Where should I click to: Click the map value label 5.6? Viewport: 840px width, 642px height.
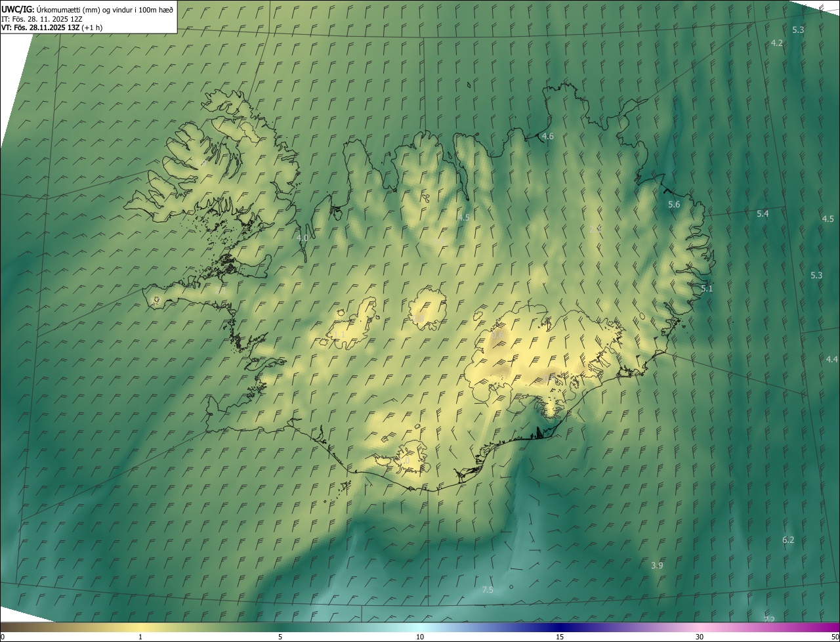tap(674, 205)
